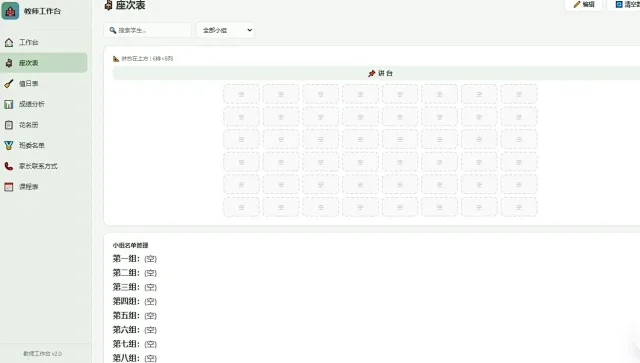Click the seat icon beside the 座次表 title

point(108,5)
